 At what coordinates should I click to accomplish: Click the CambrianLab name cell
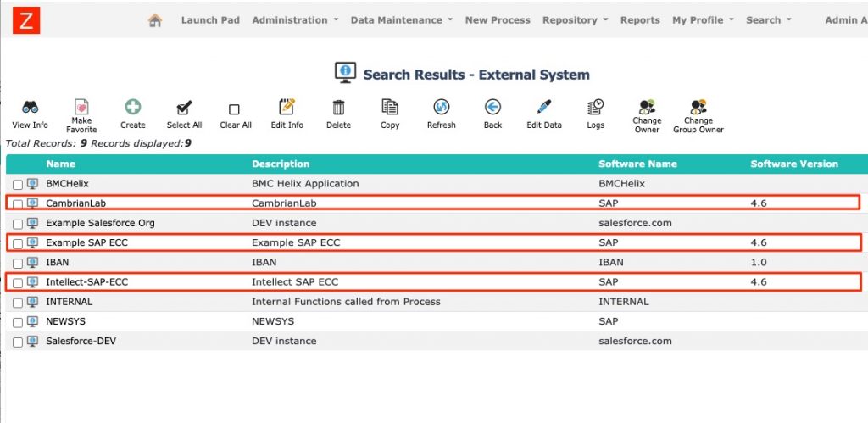click(x=75, y=203)
